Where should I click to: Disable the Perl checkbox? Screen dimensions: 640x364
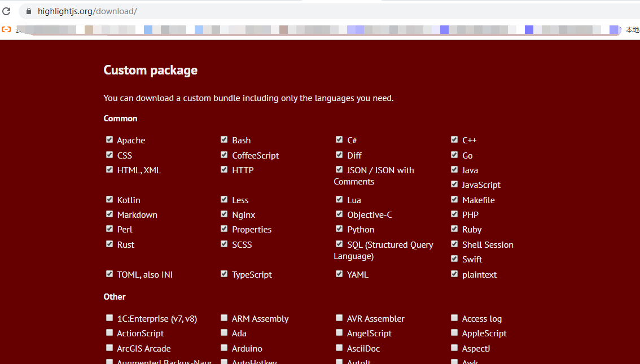(x=109, y=229)
